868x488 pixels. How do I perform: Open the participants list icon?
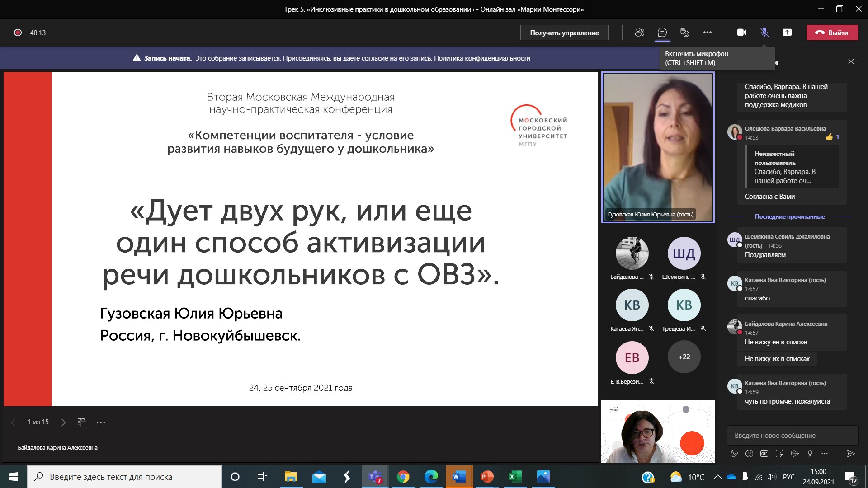[639, 33]
